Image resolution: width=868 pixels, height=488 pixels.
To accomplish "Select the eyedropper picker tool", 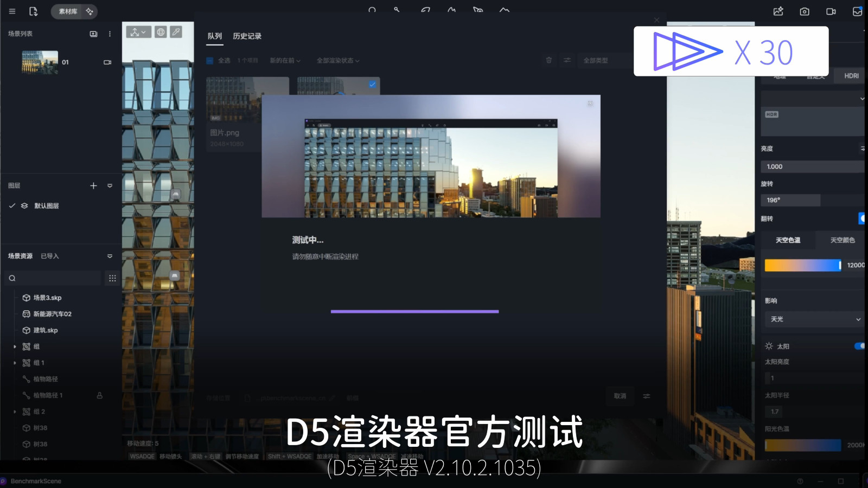I will pyautogui.click(x=176, y=32).
